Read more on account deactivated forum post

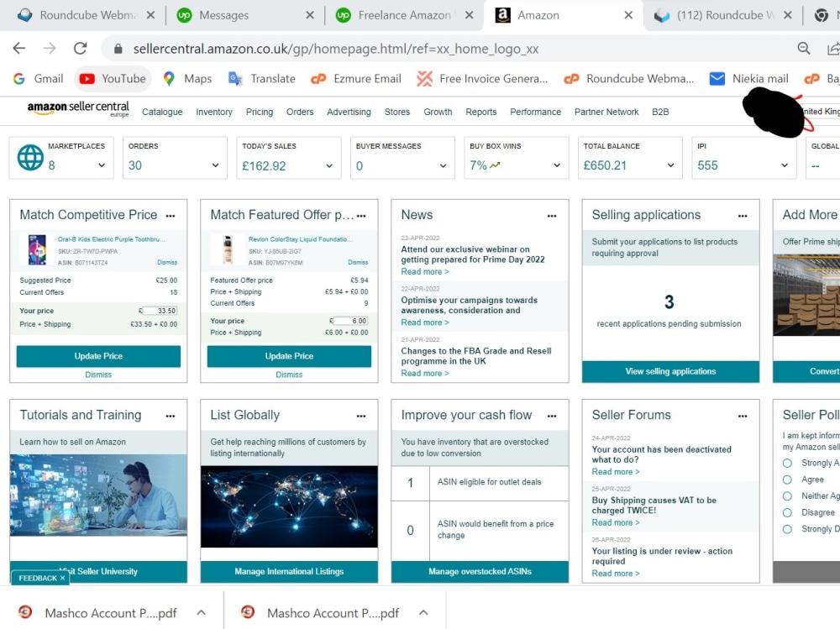coord(616,472)
